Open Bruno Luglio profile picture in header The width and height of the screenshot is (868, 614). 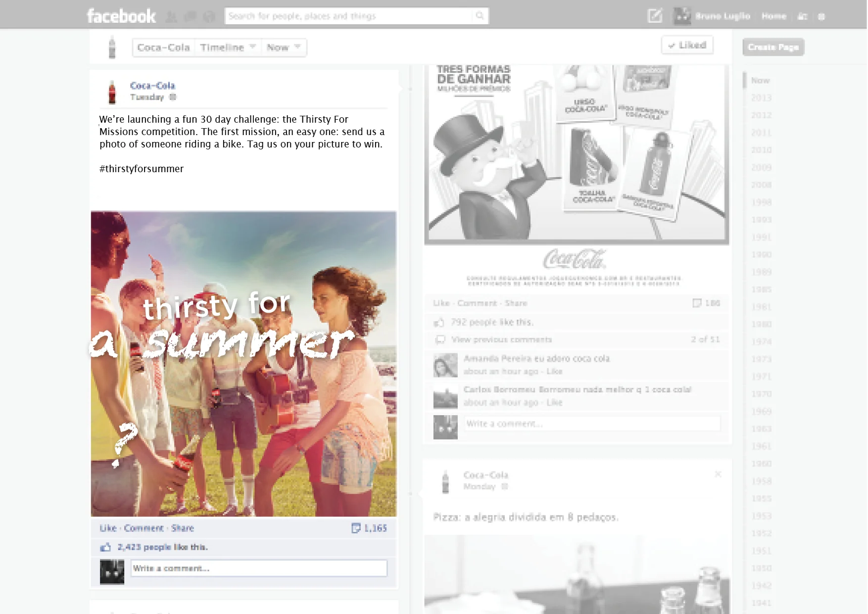(x=682, y=16)
